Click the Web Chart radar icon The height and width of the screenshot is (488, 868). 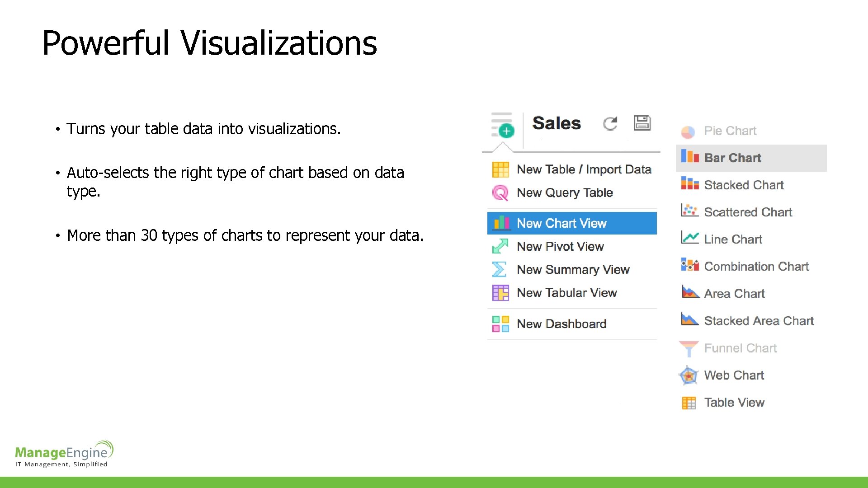(689, 375)
